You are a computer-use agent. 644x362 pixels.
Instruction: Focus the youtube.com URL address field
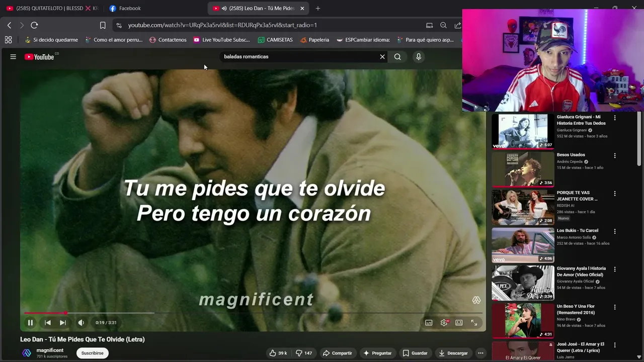222,25
